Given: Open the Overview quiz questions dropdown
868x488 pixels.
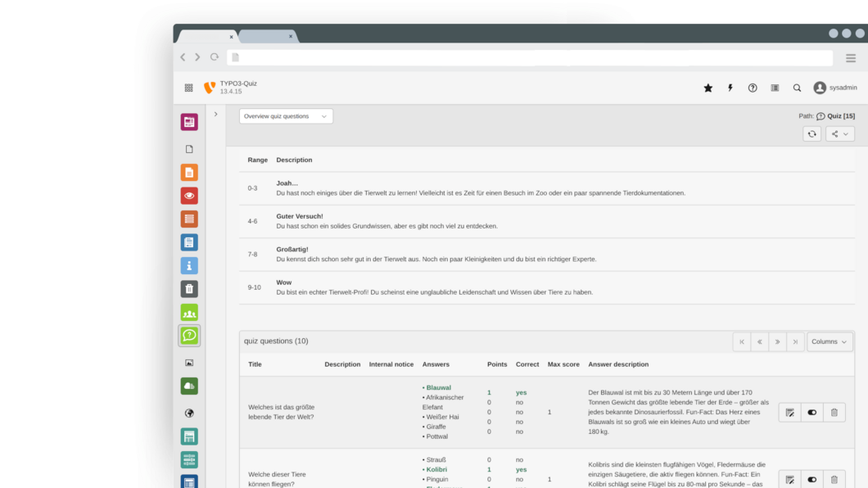Looking at the screenshot, I should [x=286, y=116].
